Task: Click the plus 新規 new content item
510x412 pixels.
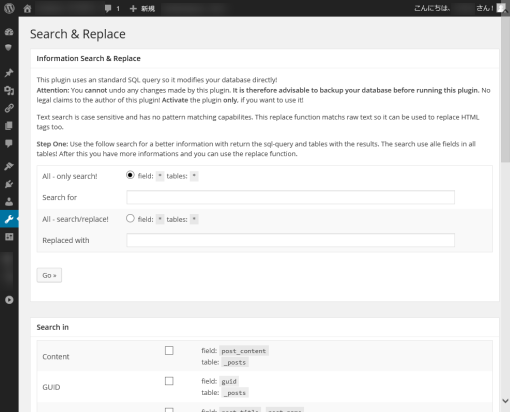Action: [x=142, y=9]
